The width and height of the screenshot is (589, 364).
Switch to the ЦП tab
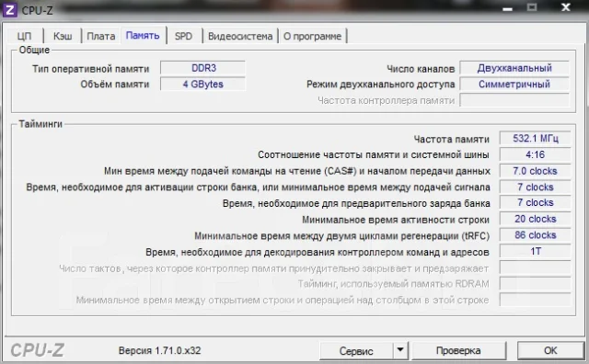click(25, 36)
